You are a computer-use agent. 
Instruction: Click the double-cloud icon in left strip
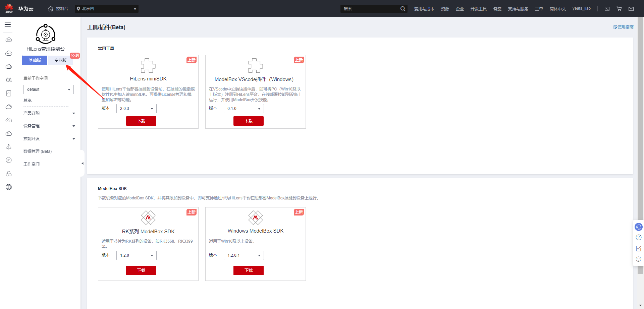(9, 107)
